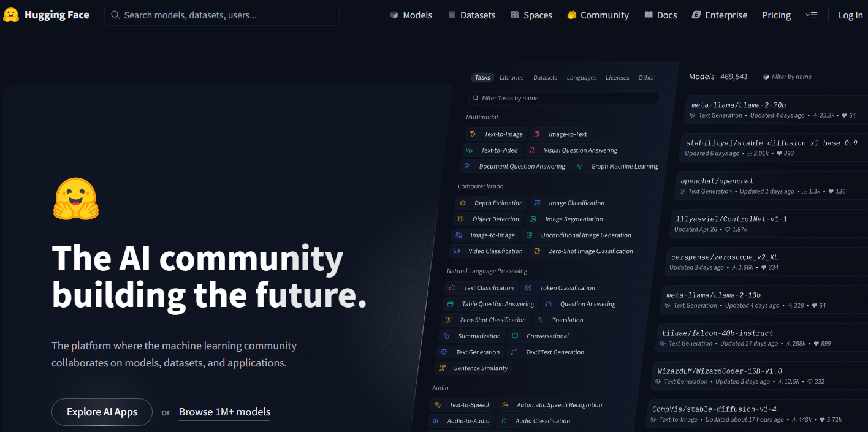This screenshot has width=868, height=432.
Task: Open the lllyasviel/ControlNet-v1-1 model
Action: pyautogui.click(x=769, y=224)
